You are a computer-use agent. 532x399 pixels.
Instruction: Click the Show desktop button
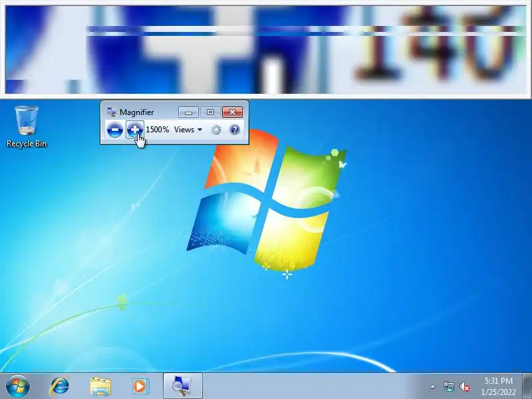[527, 386]
